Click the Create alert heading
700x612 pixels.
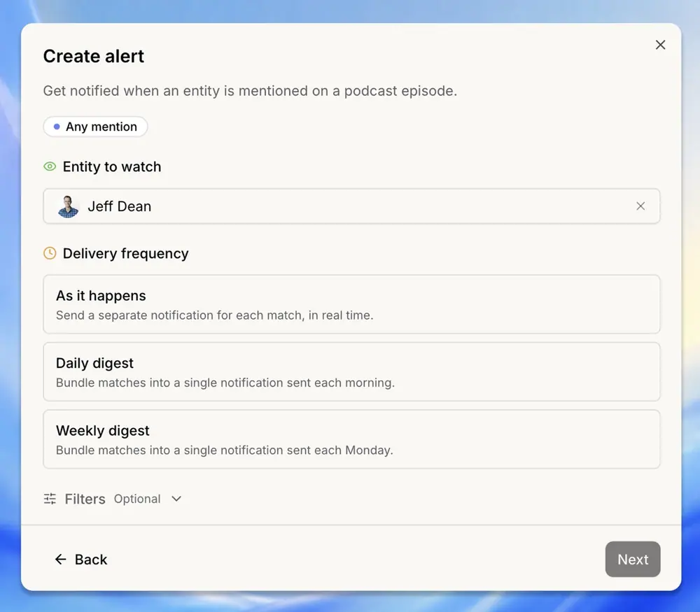[94, 56]
